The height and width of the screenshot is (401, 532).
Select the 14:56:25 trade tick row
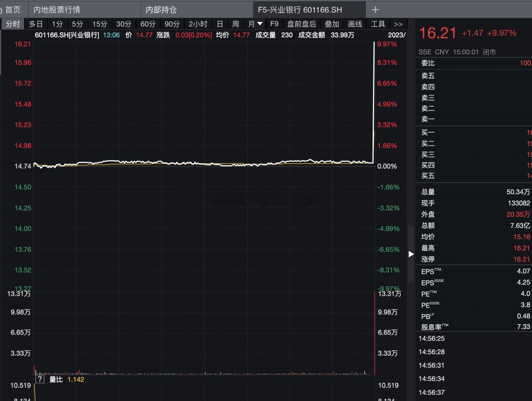[474, 339]
